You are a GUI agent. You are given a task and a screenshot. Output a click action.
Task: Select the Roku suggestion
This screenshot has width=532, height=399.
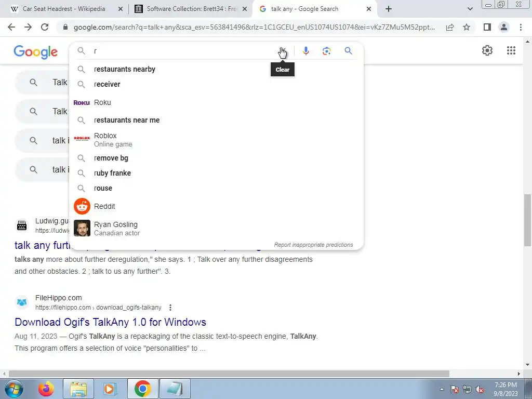click(x=216, y=102)
